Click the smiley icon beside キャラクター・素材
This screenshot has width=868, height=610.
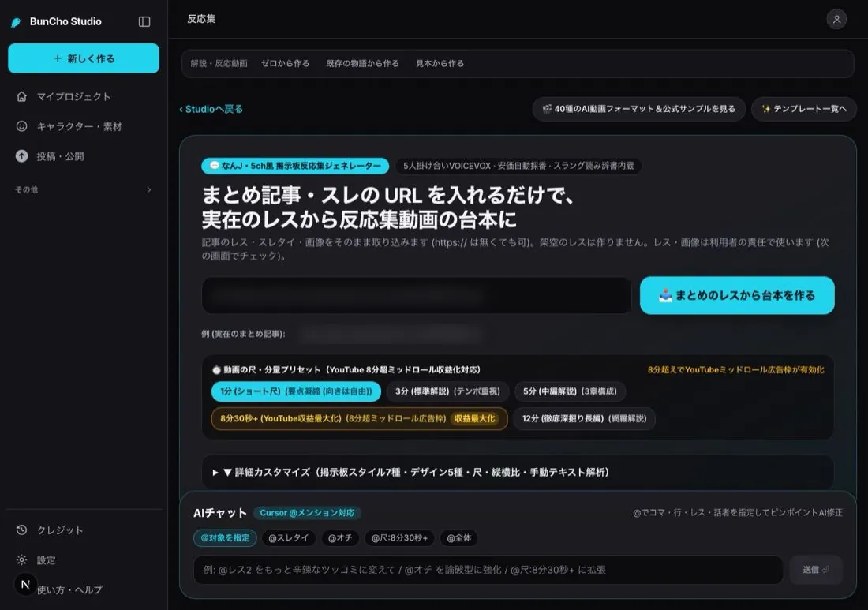(21, 126)
